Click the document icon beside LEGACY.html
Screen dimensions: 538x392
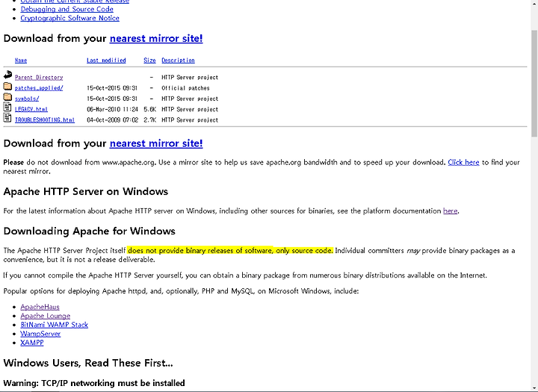[7, 107]
